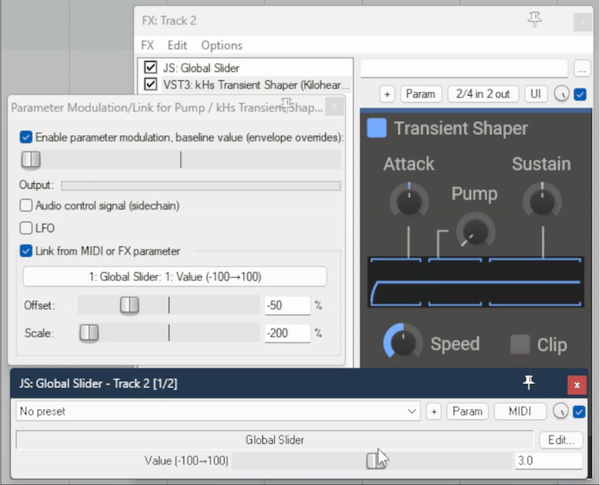Click the Speed knob

[x=403, y=343]
